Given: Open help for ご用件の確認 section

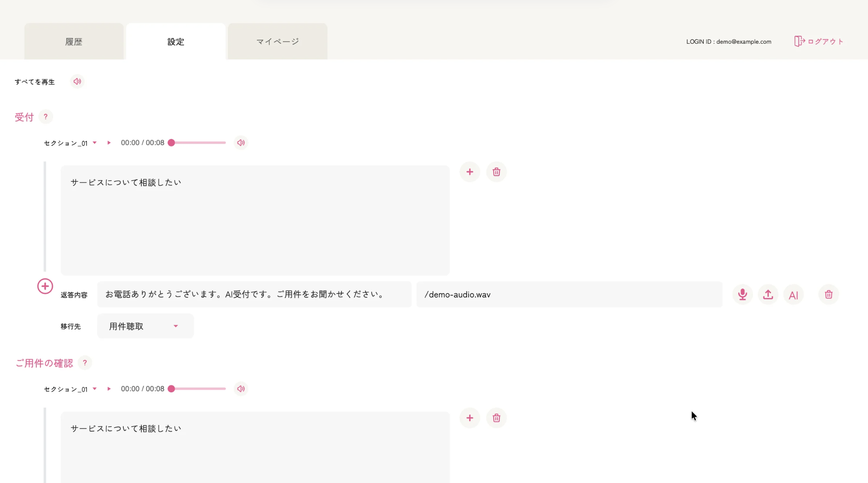Looking at the screenshot, I should pos(85,363).
